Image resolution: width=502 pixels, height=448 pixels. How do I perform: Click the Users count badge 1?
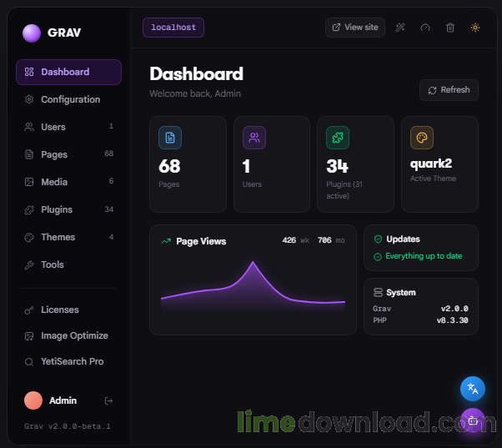111,126
